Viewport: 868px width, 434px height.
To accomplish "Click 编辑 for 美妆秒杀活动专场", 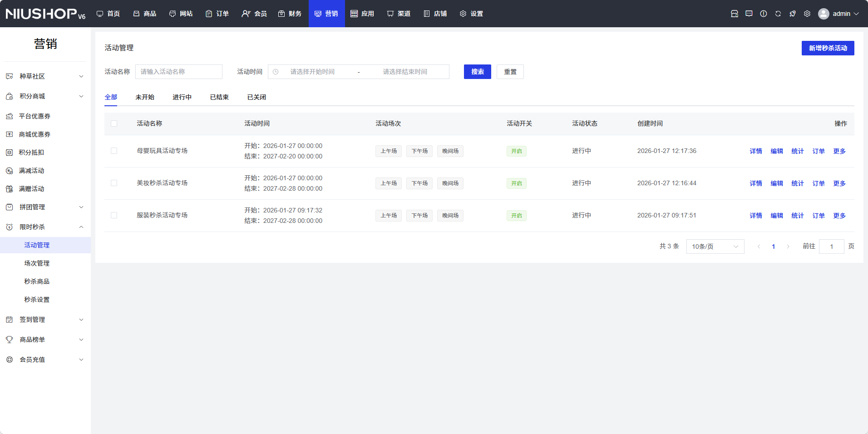I will (776, 183).
